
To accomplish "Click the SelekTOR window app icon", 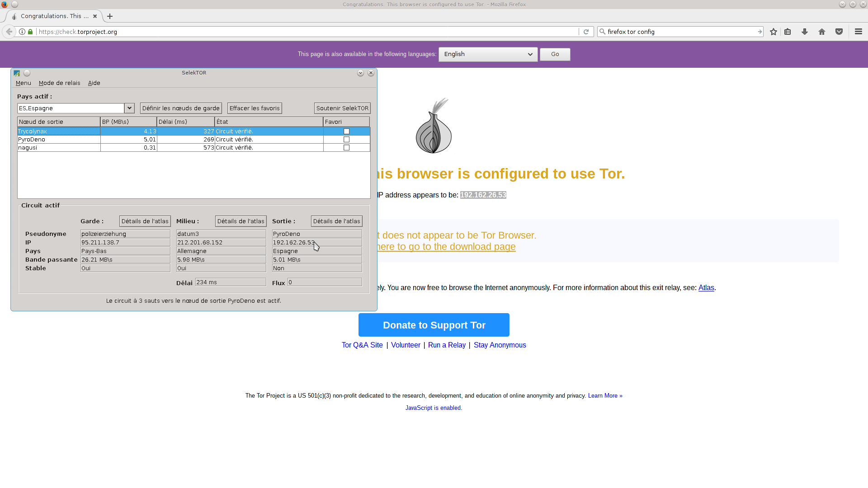I will click(17, 73).
